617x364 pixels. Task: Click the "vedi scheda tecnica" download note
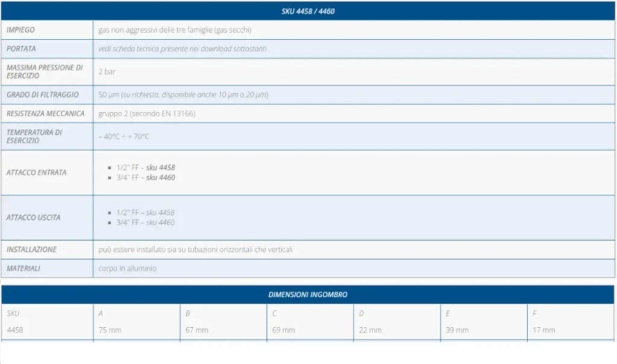(183, 49)
